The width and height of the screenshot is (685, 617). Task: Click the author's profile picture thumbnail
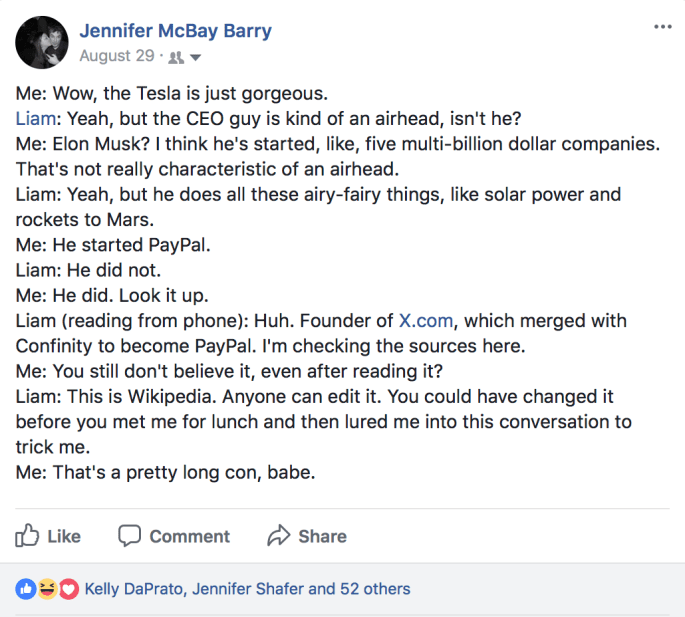[42, 42]
